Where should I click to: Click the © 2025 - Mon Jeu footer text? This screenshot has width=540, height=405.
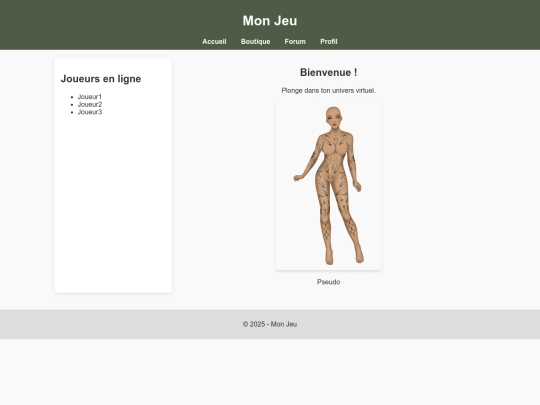click(x=270, y=324)
